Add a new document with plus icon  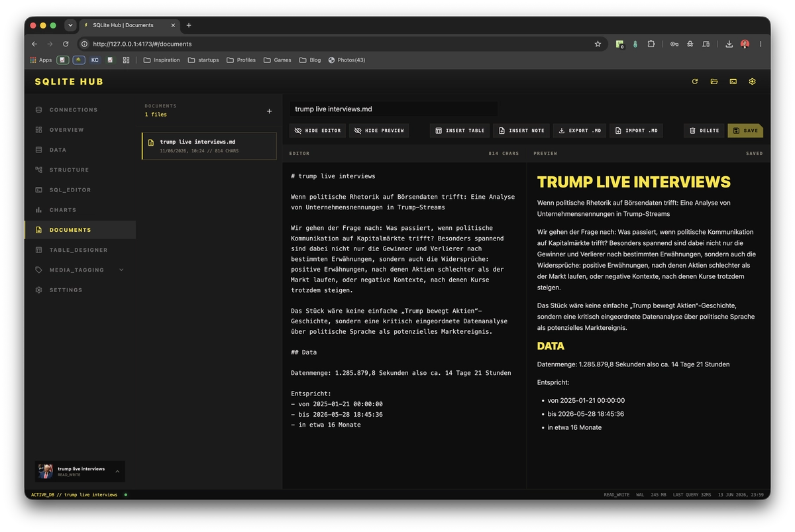point(269,111)
